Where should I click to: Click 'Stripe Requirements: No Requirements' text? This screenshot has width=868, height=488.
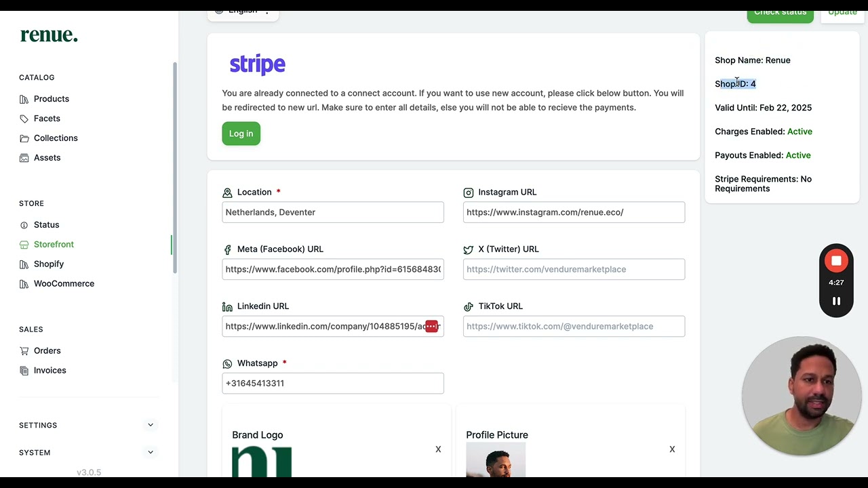click(763, 184)
